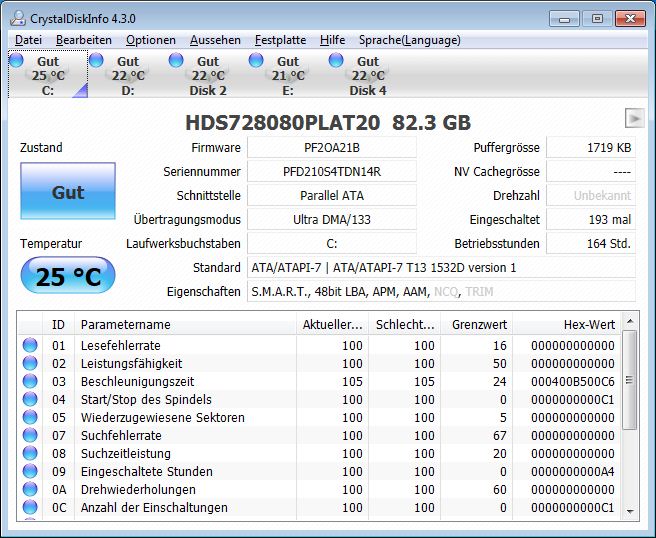656x538 pixels.
Task: Click the ID column header
Action: (58, 325)
